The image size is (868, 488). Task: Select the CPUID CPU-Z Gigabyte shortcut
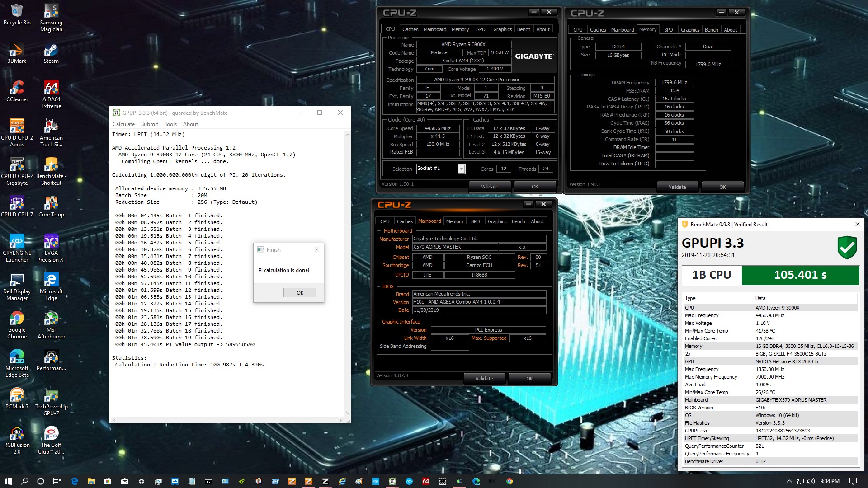(17, 172)
